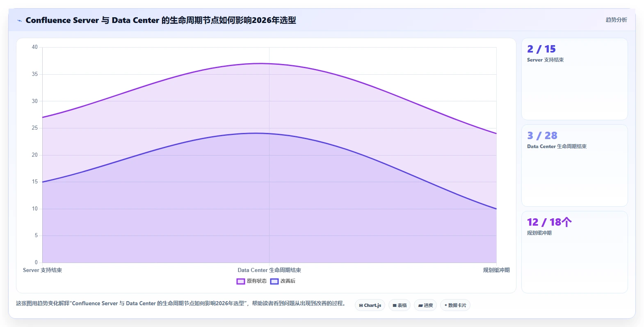Click the Chart.js tag icon
The image size is (644, 327).
tap(361, 306)
